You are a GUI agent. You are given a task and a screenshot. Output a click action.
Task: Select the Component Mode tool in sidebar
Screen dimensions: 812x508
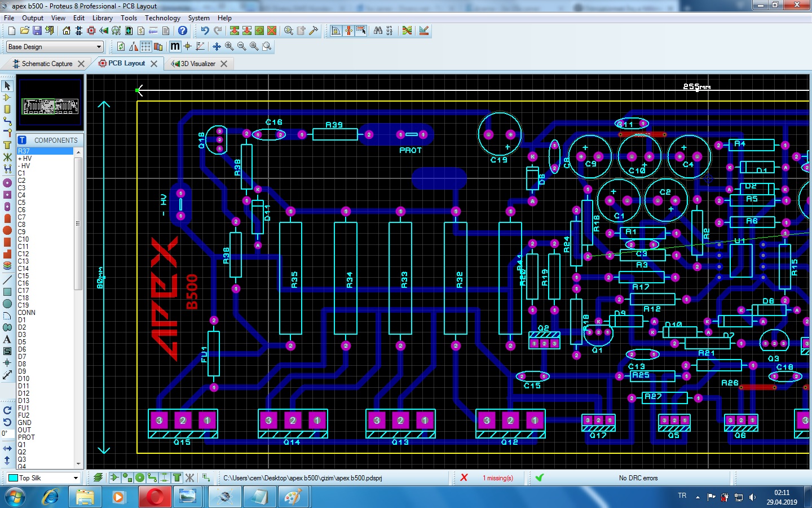(x=7, y=98)
